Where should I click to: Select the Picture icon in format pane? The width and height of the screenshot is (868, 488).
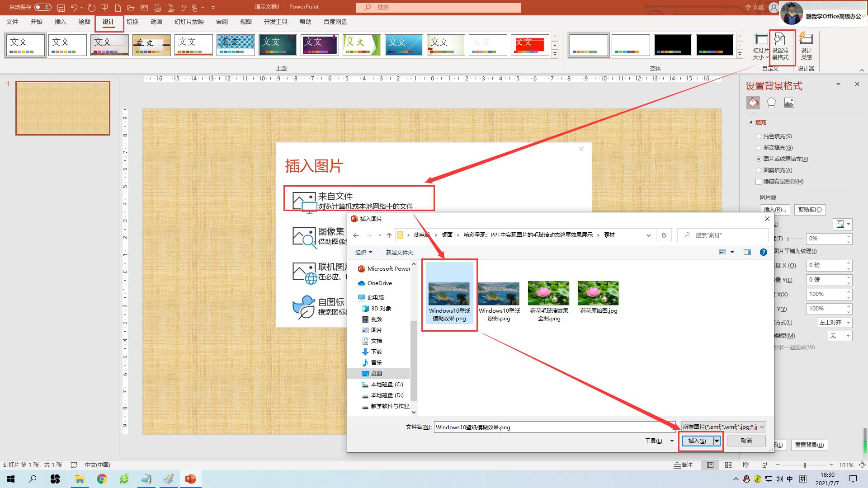[789, 103]
